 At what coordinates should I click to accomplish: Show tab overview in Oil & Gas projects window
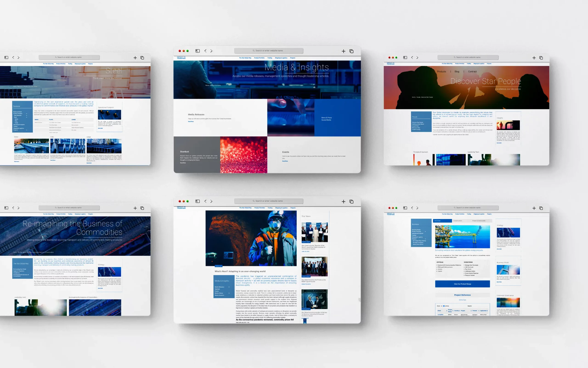[541, 208]
